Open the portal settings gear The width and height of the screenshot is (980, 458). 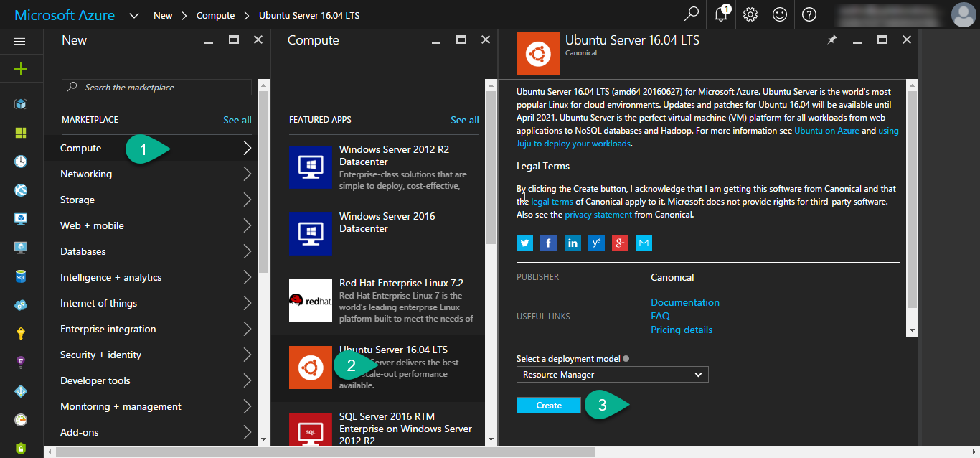coord(750,14)
